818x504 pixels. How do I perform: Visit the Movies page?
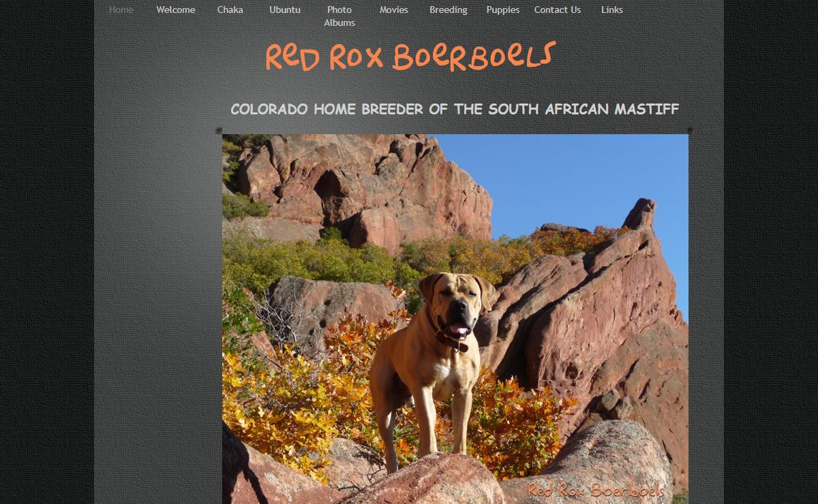point(394,10)
